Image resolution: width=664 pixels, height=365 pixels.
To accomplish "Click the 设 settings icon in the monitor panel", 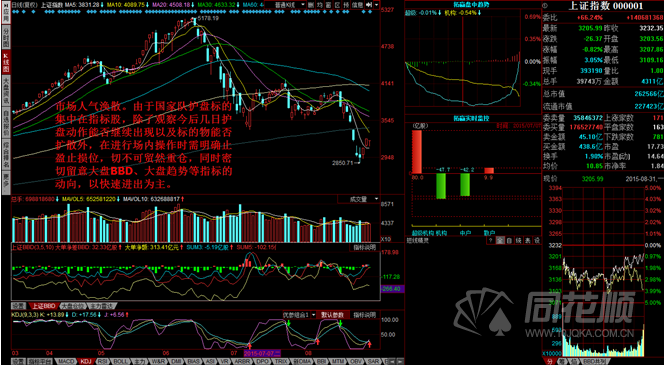I will (537, 240).
